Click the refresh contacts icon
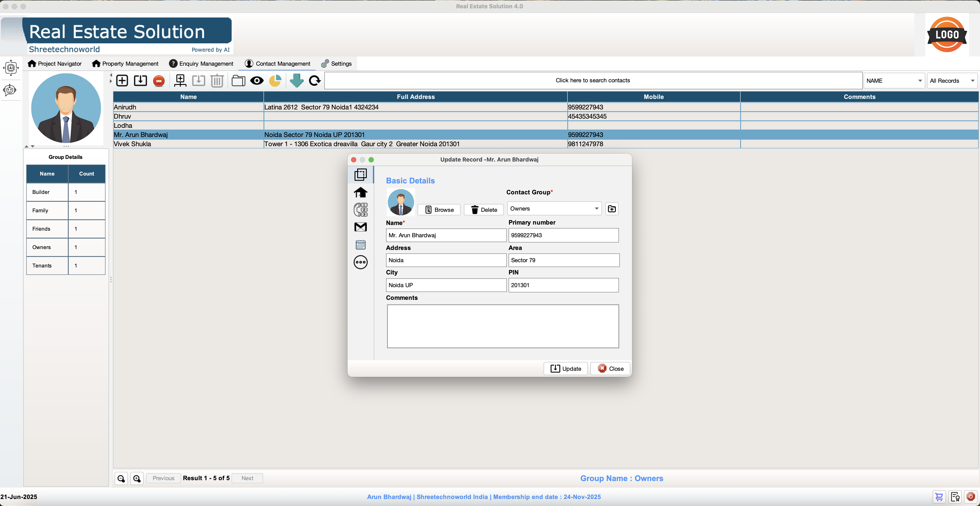The width and height of the screenshot is (980, 506). 315,81
